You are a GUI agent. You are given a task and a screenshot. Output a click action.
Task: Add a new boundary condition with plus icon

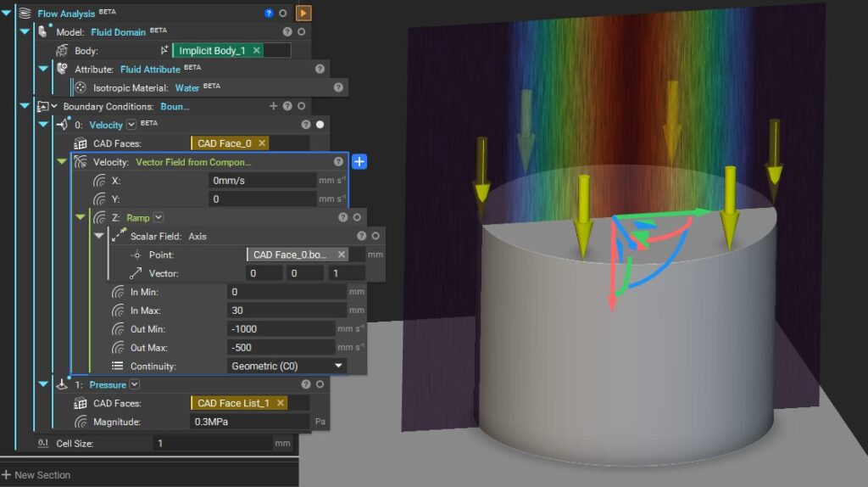[273, 106]
